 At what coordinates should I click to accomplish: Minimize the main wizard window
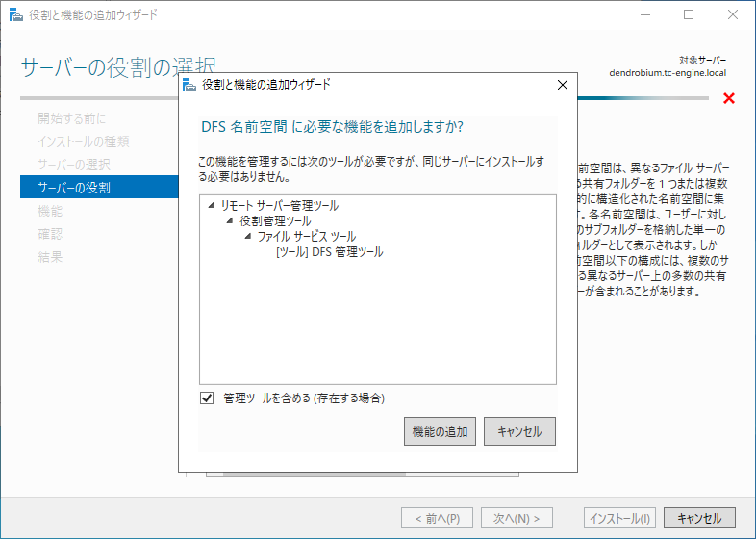pyautogui.click(x=645, y=15)
